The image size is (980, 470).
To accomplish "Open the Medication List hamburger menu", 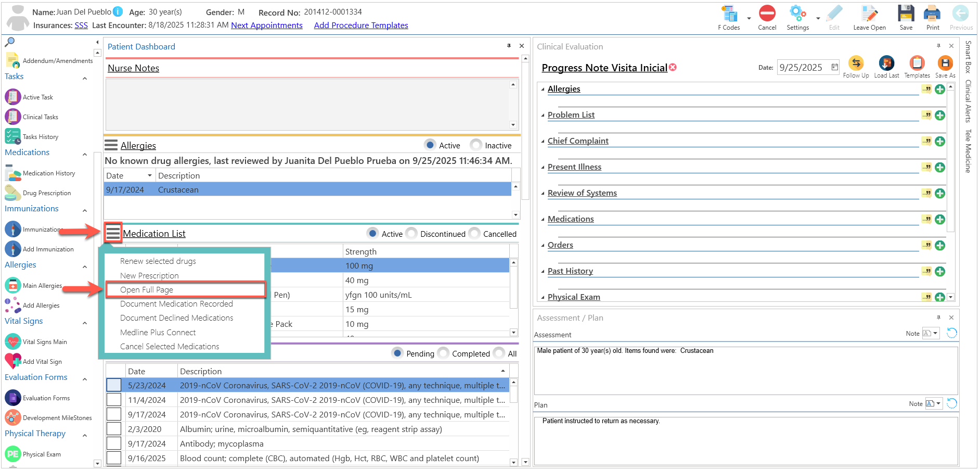I will coord(113,233).
